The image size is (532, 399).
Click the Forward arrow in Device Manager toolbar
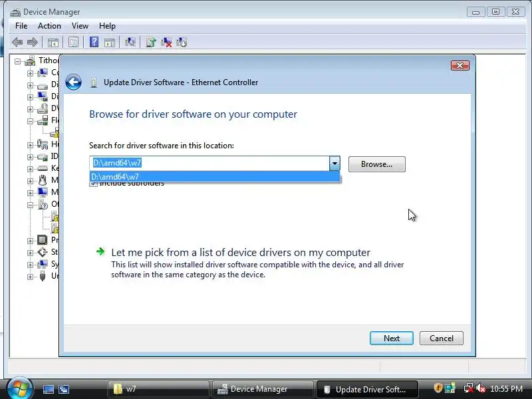[32, 43]
